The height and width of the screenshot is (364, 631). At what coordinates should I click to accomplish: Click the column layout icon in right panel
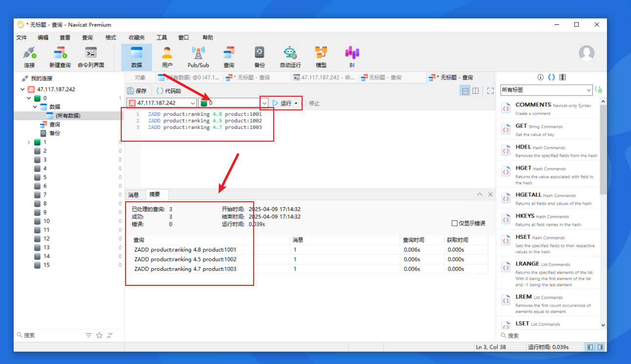(563, 77)
